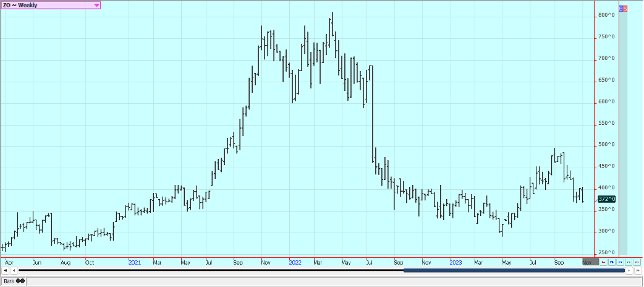Click the 400^0 price scale label
This screenshot has height=287, width=644.
[x=607, y=188]
